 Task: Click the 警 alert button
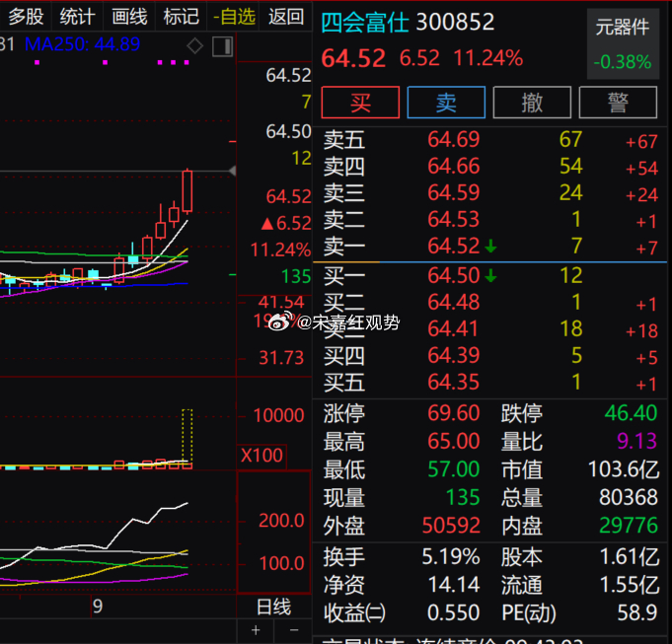tap(618, 103)
